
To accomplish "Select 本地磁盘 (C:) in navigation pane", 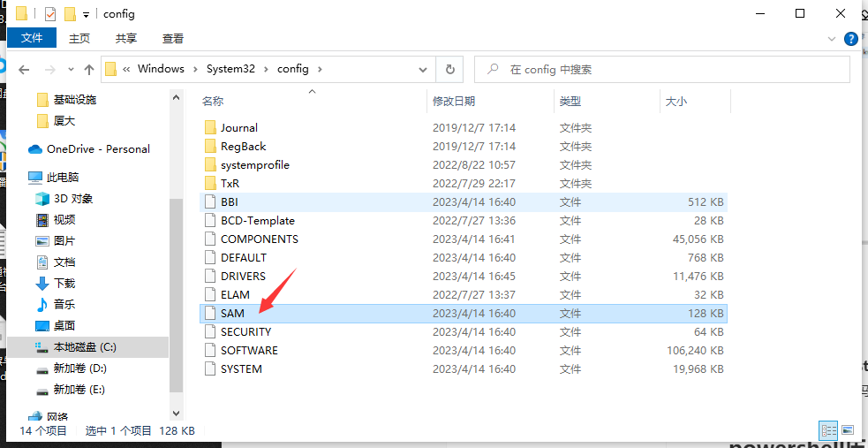I will point(87,347).
